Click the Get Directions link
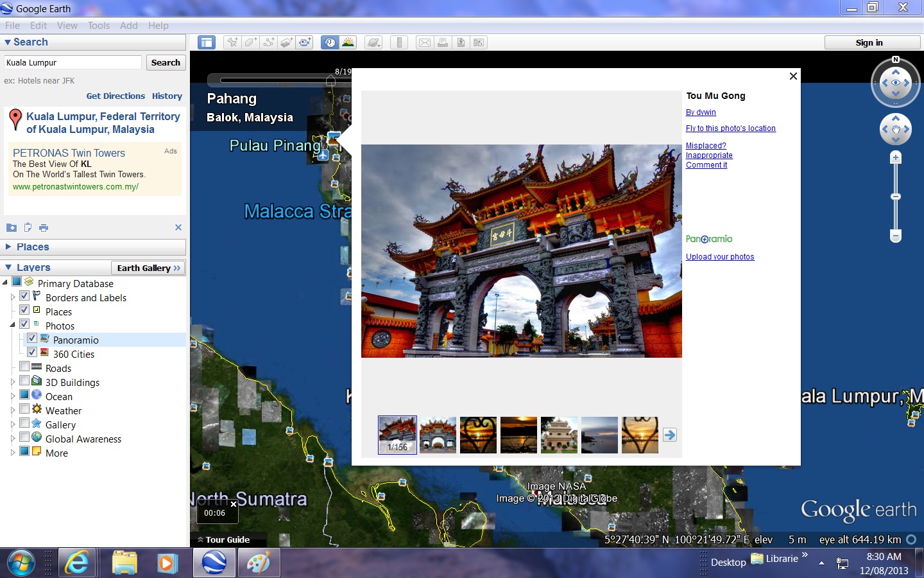The width and height of the screenshot is (924, 578). [x=116, y=96]
